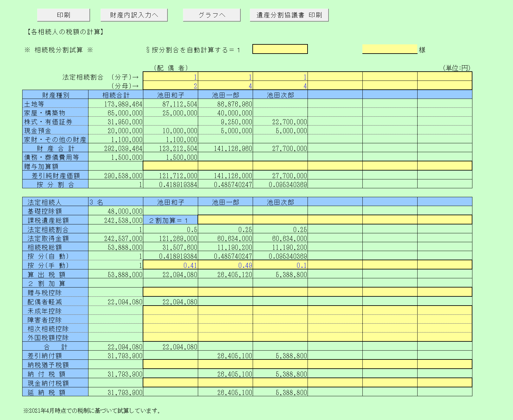Image resolution: width=513 pixels, height=420 pixels.
Task: Select 債務・葬儀費用等 row label
Action: 55,157
